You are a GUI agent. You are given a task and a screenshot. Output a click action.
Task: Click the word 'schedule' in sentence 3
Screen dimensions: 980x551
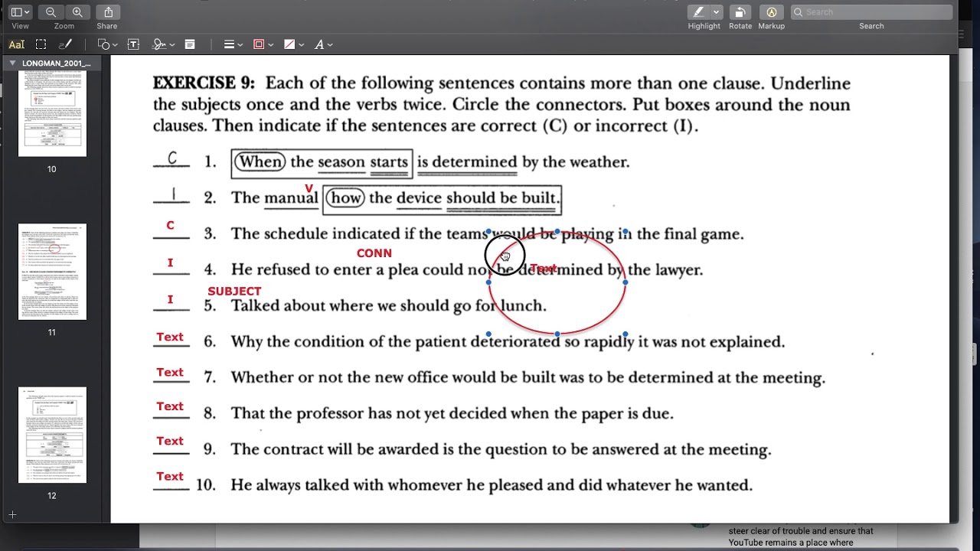tap(295, 234)
